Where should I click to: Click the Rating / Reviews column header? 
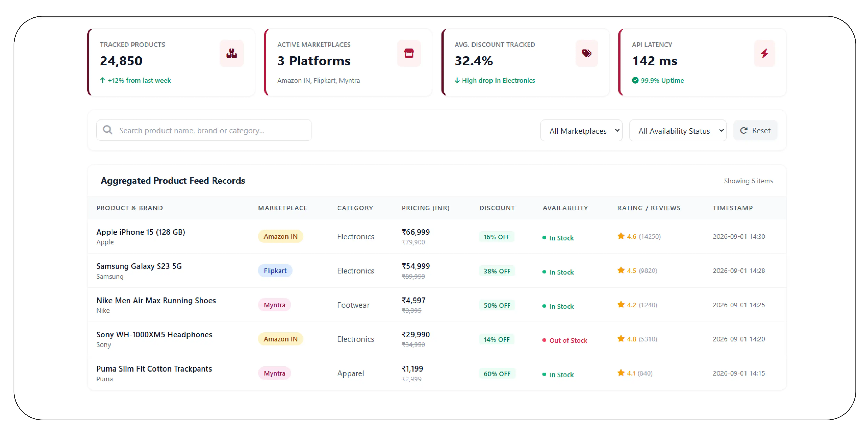pyautogui.click(x=649, y=208)
